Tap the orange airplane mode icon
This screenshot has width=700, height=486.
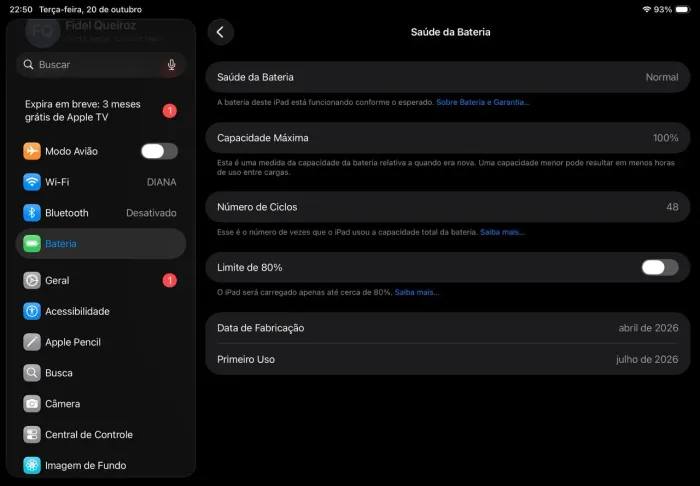coord(32,151)
